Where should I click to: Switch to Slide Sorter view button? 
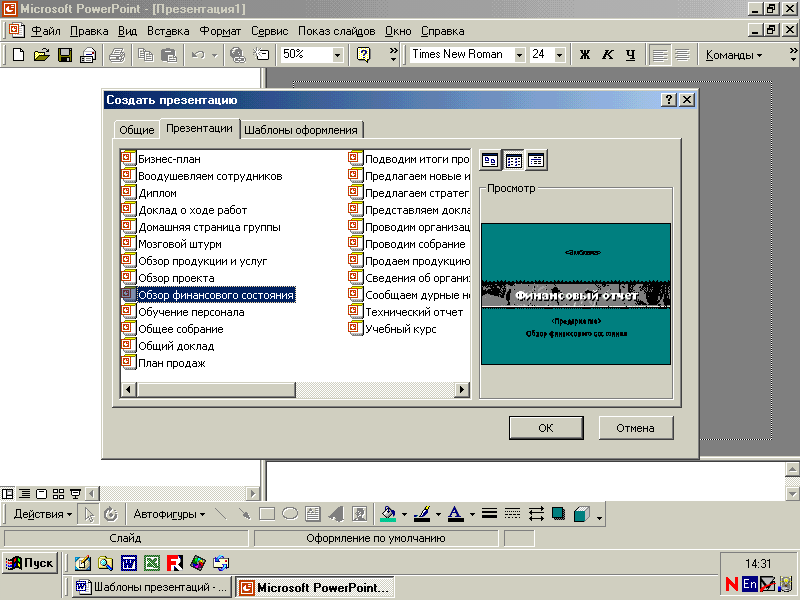pos(59,494)
